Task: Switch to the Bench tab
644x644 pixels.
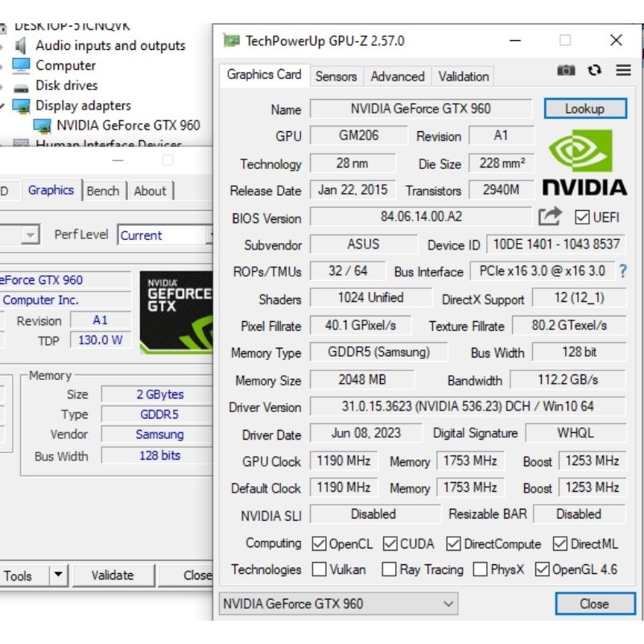Action: click(103, 191)
